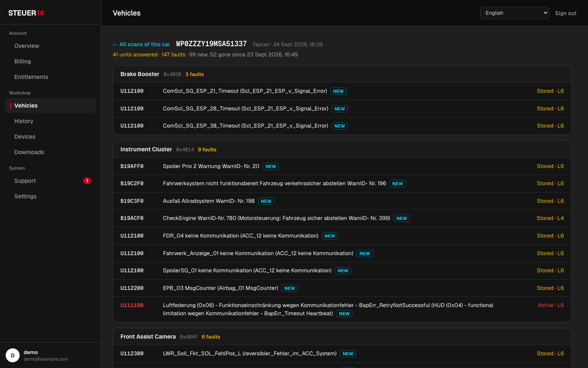
Task: Click the Brake Booster unit header
Action: coord(342,74)
